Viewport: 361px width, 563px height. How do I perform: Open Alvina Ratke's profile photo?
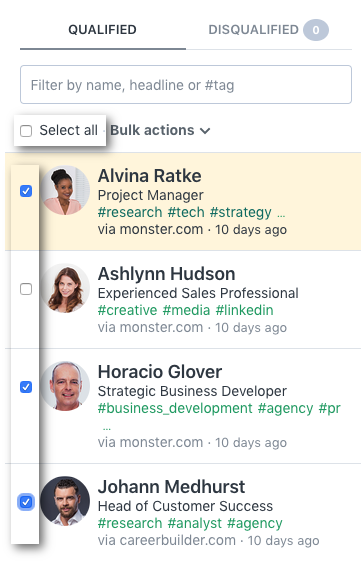[65, 190]
